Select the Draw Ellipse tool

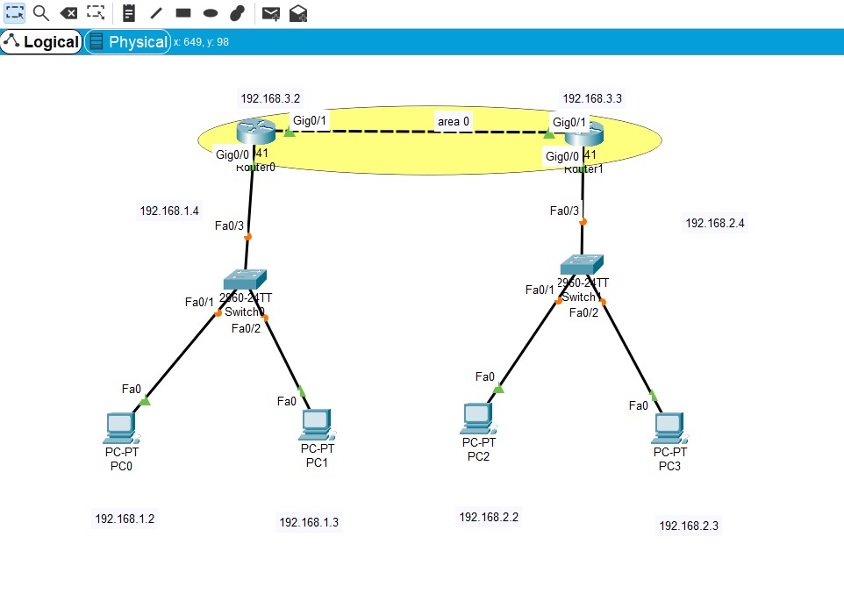click(x=211, y=13)
